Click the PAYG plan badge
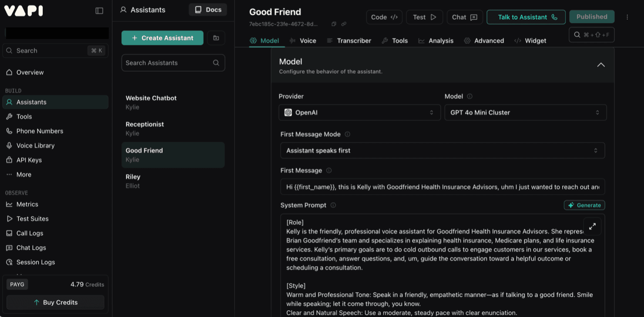Viewport: 644px width, 317px height. point(17,284)
